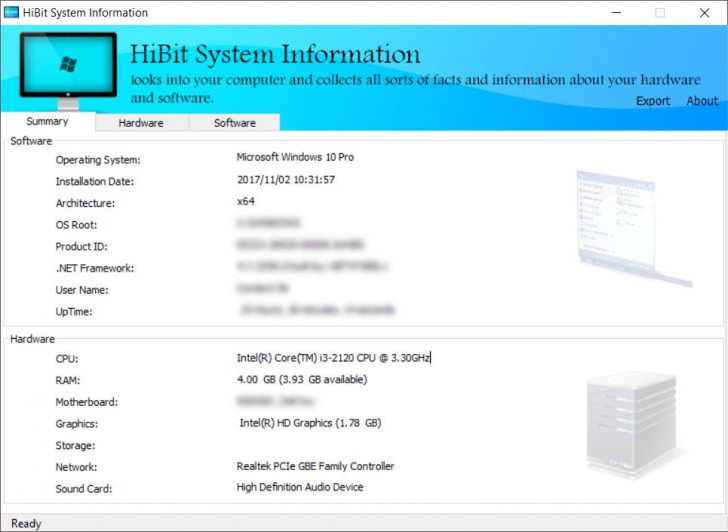
Task: Click the Export link
Action: click(x=653, y=101)
